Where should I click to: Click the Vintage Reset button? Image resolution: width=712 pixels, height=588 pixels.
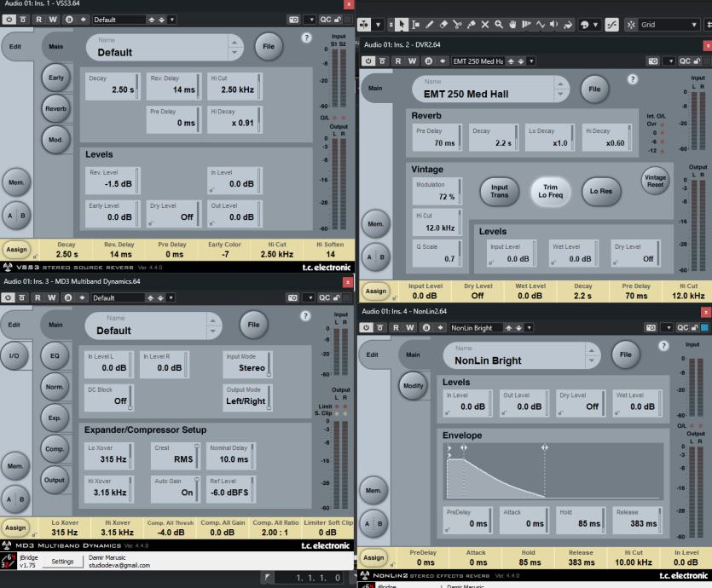pos(655,181)
